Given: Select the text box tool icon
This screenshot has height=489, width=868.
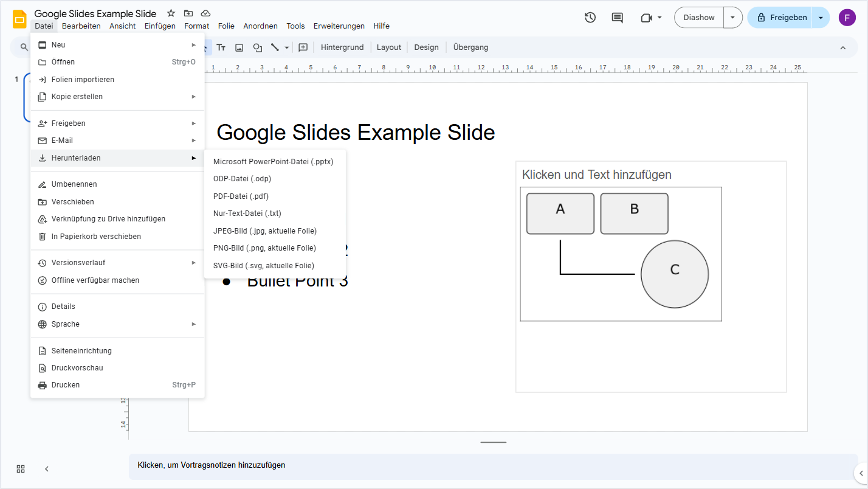Looking at the screenshot, I should click(221, 47).
